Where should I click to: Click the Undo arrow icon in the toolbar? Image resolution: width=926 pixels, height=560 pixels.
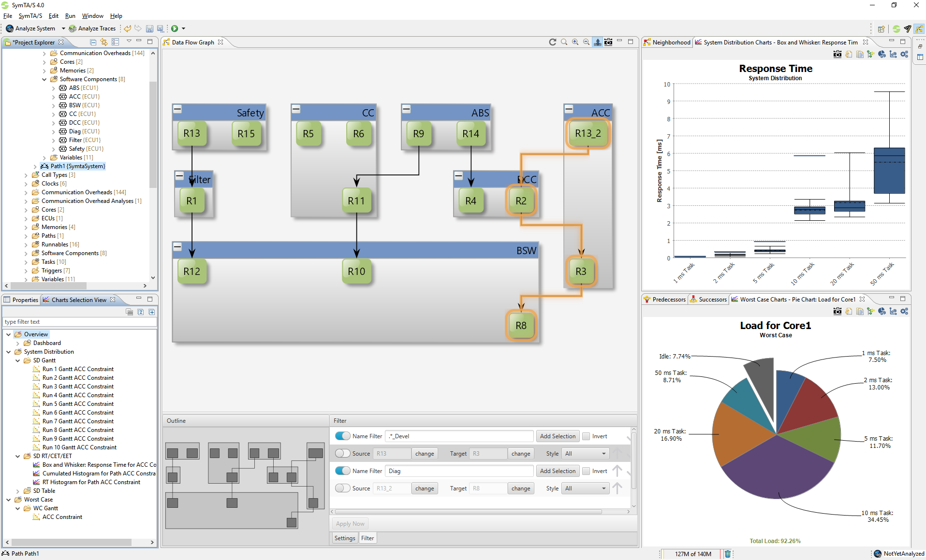point(127,28)
